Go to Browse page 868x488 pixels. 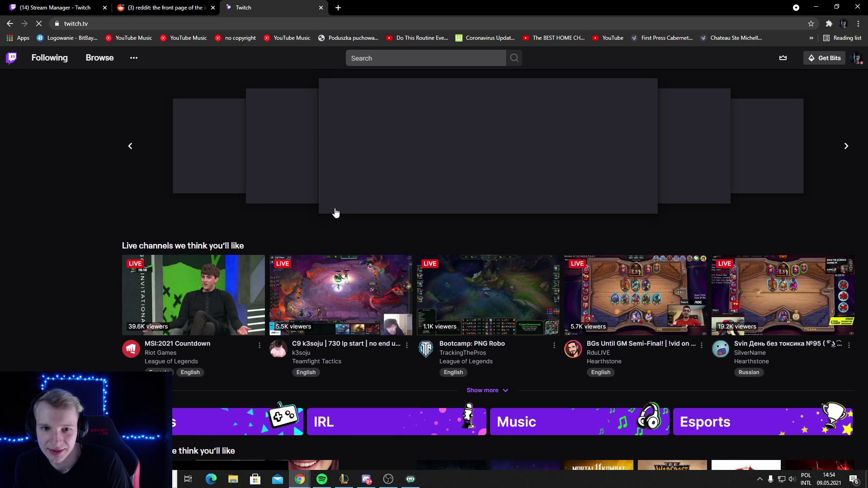point(99,58)
